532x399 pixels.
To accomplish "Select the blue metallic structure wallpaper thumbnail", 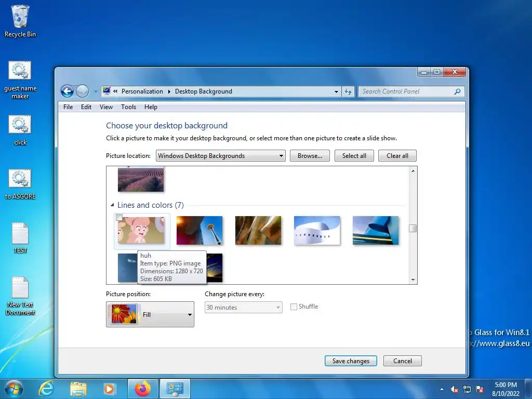I will [376, 230].
